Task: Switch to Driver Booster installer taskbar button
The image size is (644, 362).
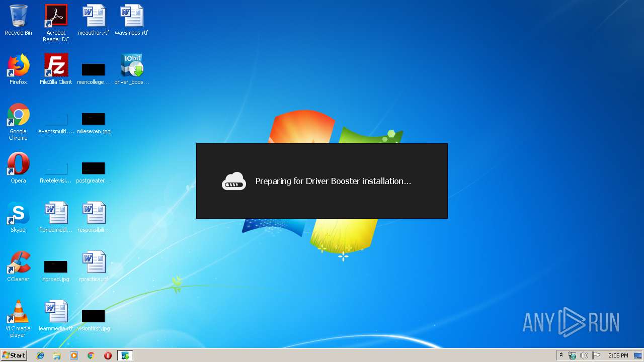Action: click(125, 355)
